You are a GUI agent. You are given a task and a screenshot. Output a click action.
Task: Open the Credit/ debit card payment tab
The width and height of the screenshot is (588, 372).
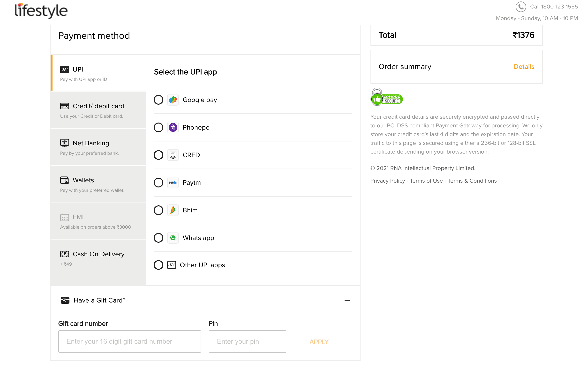[98, 110]
